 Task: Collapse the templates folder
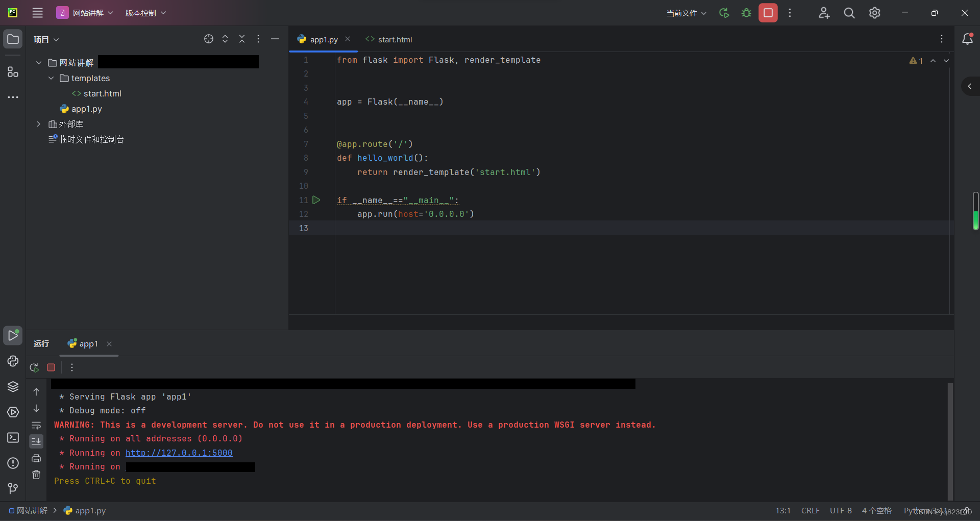[51, 78]
